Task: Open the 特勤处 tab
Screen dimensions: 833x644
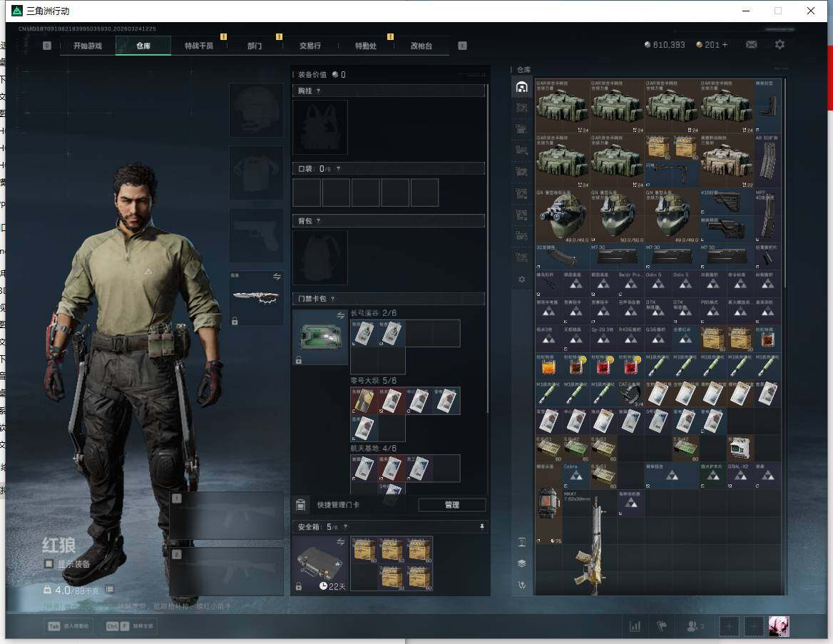Action: tap(365, 46)
